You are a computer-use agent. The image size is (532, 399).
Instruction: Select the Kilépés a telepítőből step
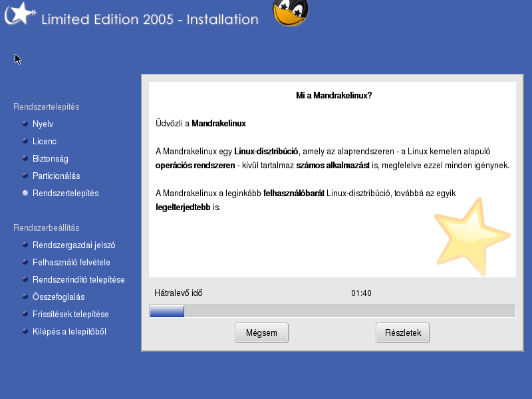[69, 331]
